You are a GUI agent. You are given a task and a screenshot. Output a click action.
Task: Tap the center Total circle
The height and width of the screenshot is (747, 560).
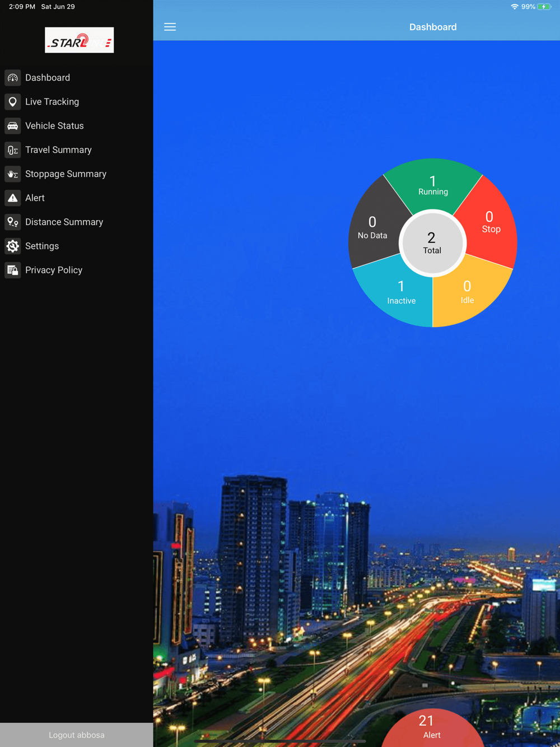tap(432, 243)
